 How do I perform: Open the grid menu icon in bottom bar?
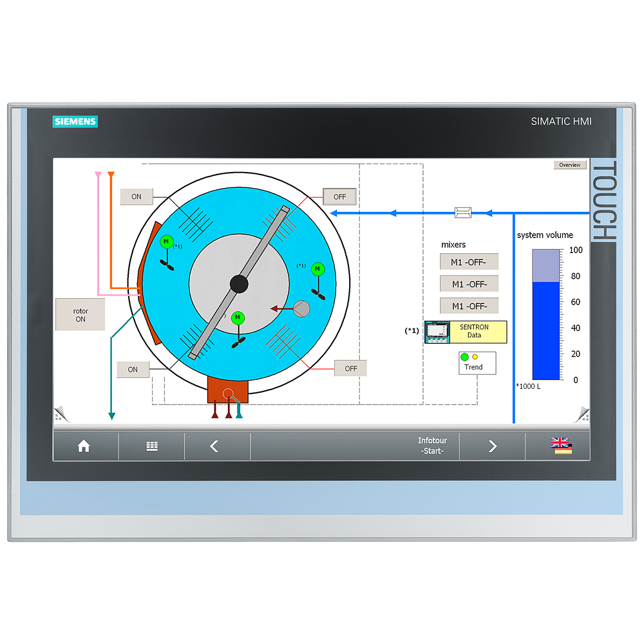[x=152, y=446]
